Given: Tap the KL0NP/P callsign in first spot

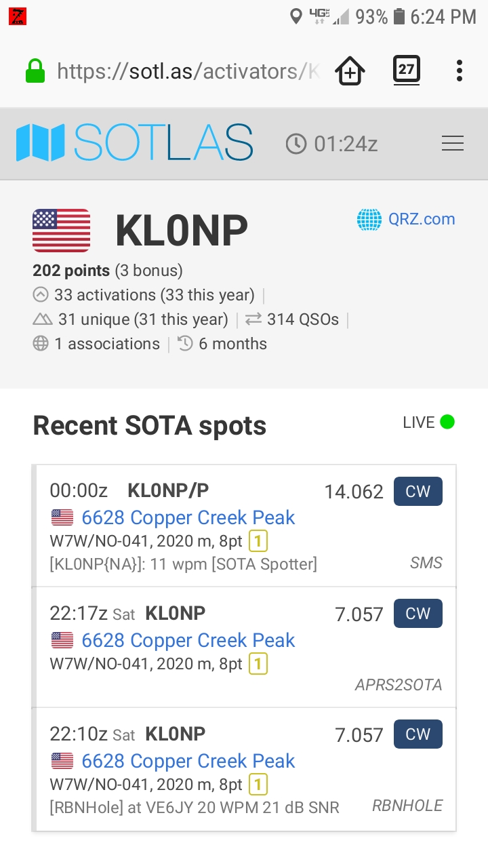Looking at the screenshot, I should click(173, 490).
